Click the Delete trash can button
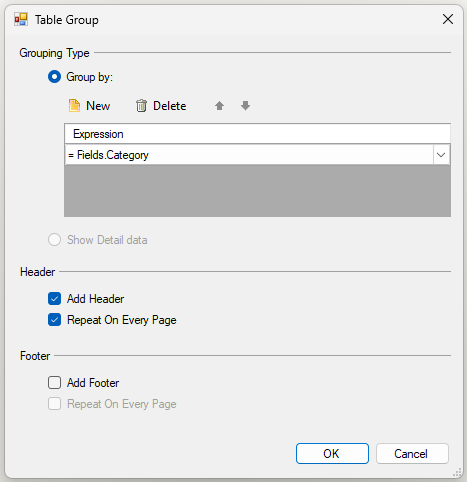This screenshot has width=467, height=482. pos(161,106)
